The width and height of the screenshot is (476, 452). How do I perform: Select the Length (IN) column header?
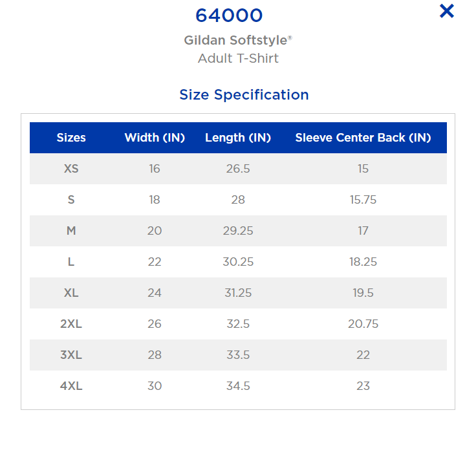point(238,138)
